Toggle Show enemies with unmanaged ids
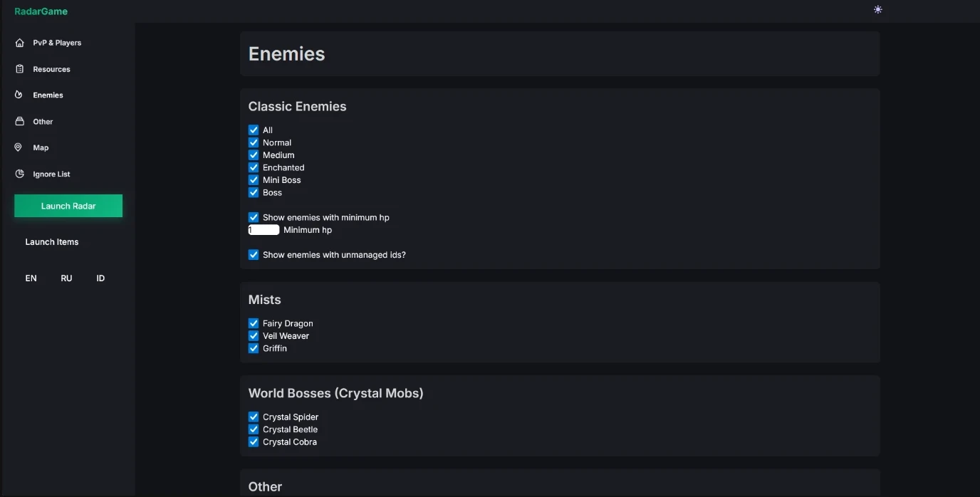This screenshot has height=497, width=980. tap(254, 255)
